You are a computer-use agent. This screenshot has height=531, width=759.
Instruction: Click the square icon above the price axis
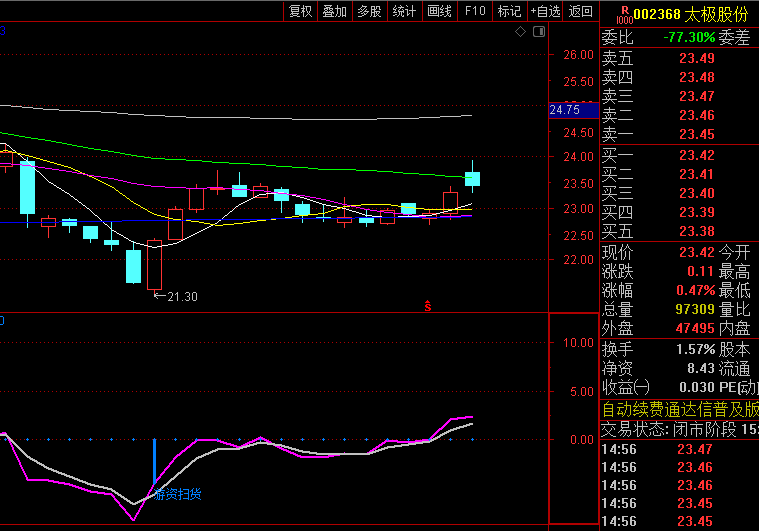[x=537, y=32]
